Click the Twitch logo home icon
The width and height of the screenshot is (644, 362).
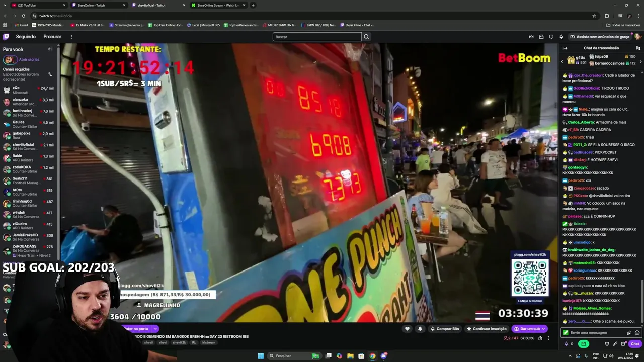[6, 37]
